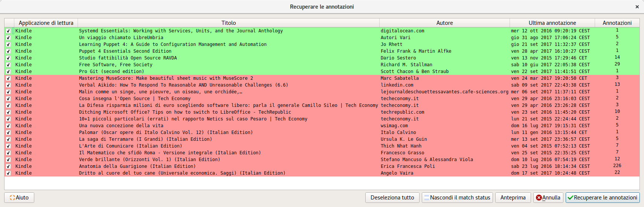Close the Recuperare le annotazioni dialog
The height and width of the screenshot is (207, 644).
pyautogui.click(x=637, y=7)
